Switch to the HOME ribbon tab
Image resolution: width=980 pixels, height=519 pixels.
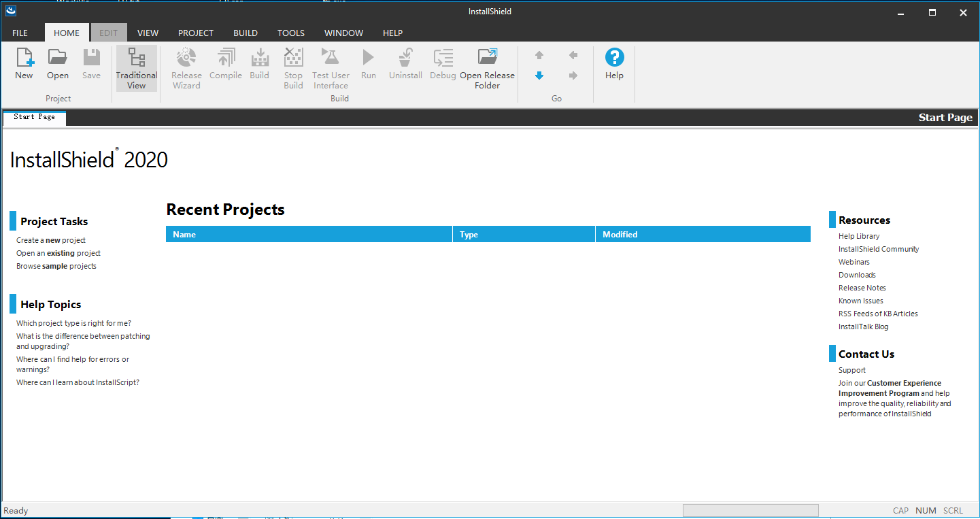coord(67,33)
